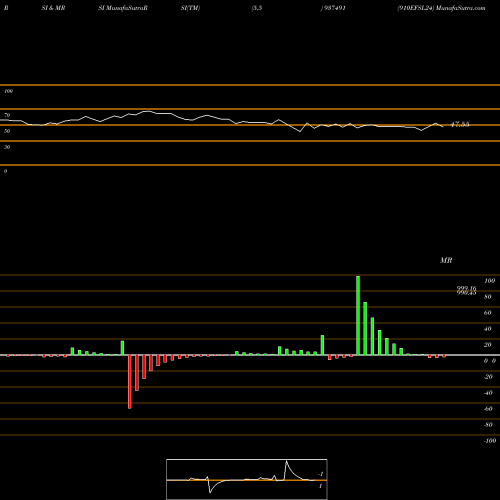Click the MR axis label 20

[488, 345]
